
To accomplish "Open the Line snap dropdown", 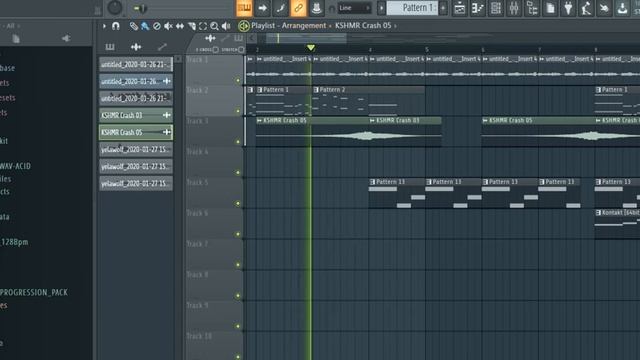I will pyautogui.click(x=354, y=8).
